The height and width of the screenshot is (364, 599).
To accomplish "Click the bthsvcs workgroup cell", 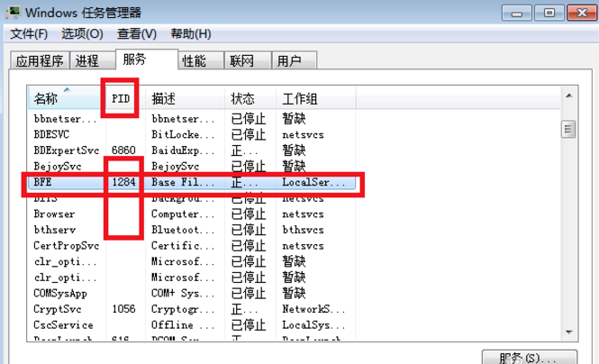I will [x=303, y=230].
